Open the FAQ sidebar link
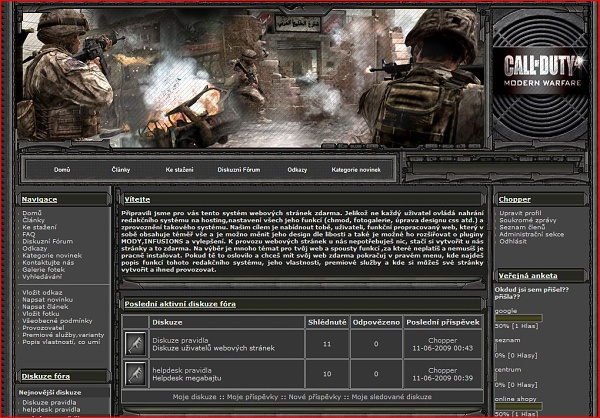 point(29,234)
